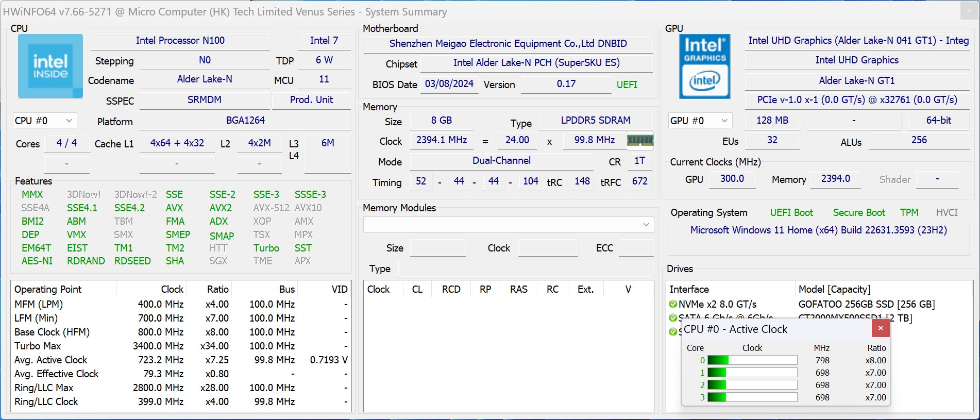980x420 pixels.
Task: Click the BIOS version 0.17 field
Action: click(566, 84)
